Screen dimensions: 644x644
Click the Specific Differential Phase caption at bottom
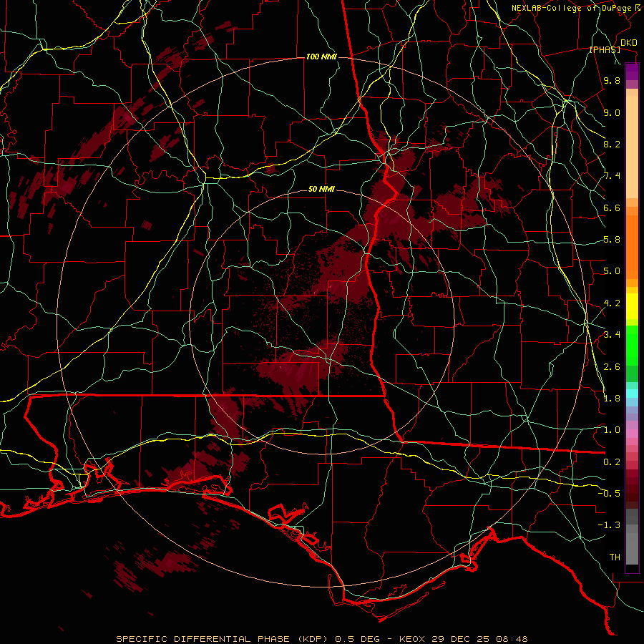click(321, 639)
